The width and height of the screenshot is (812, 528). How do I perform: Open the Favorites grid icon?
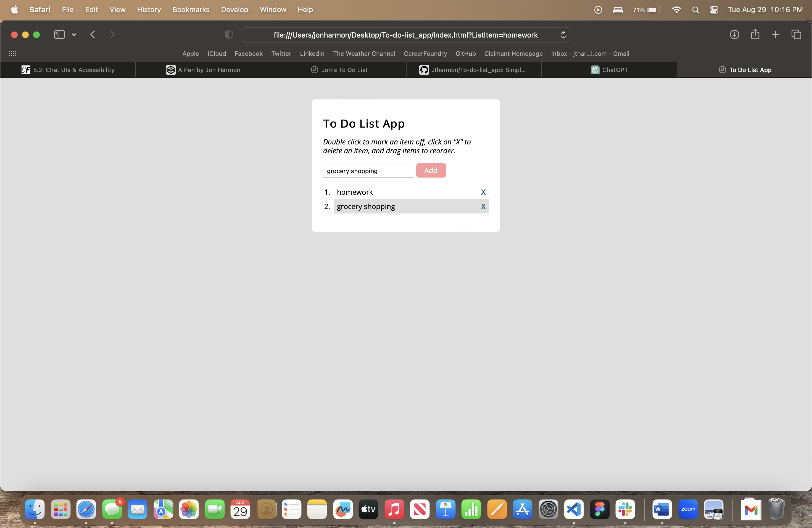coord(12,54)
